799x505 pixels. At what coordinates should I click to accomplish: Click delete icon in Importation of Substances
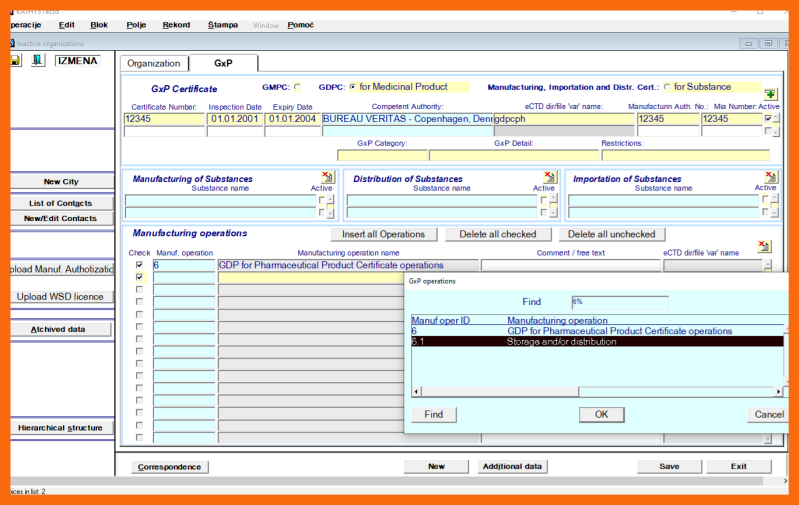coord(769,177)
